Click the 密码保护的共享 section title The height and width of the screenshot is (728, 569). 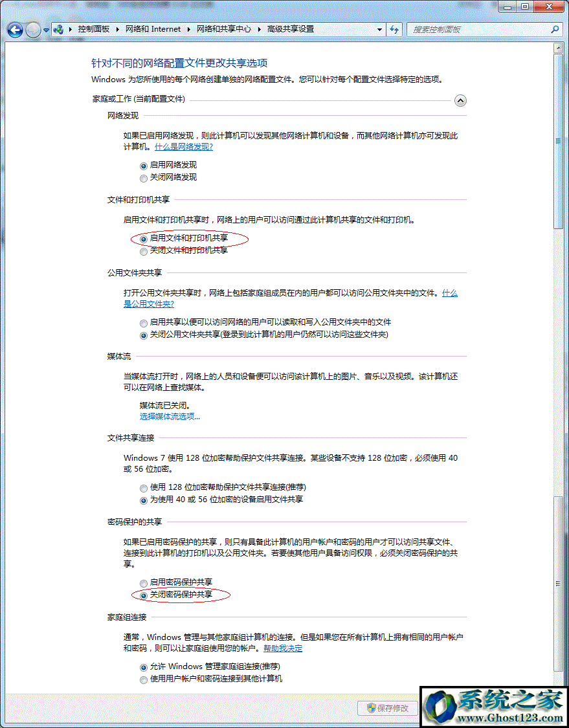tap(135, 522)
